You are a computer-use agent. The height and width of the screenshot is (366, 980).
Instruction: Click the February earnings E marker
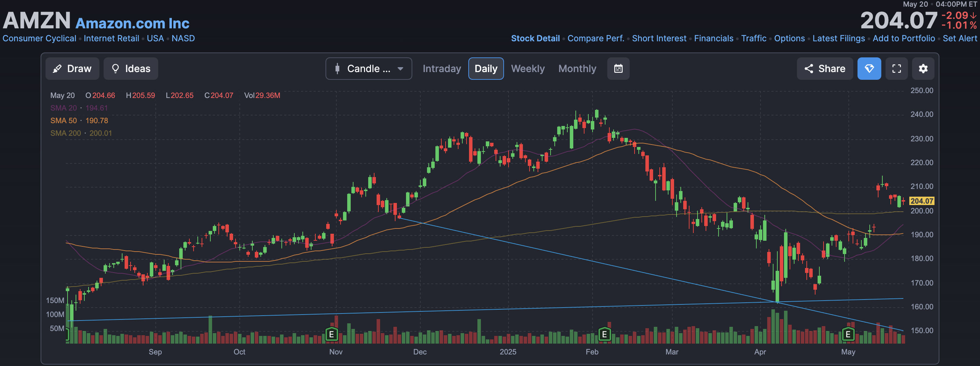point(604,335)
